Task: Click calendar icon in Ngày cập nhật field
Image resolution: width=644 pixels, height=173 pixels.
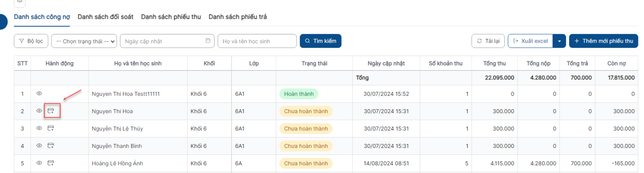Action: point(208,41)
